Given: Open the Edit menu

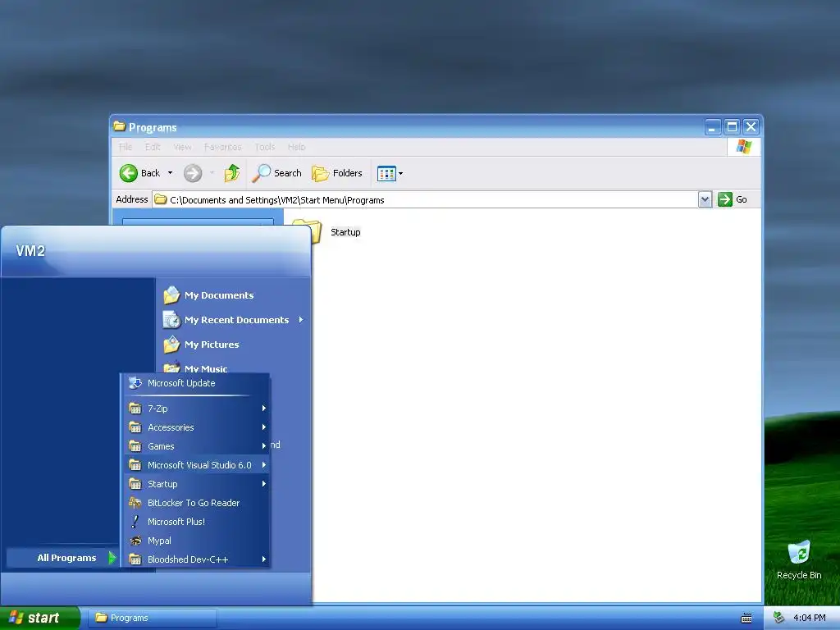Looking at the screenshot, I should [153, 147].
